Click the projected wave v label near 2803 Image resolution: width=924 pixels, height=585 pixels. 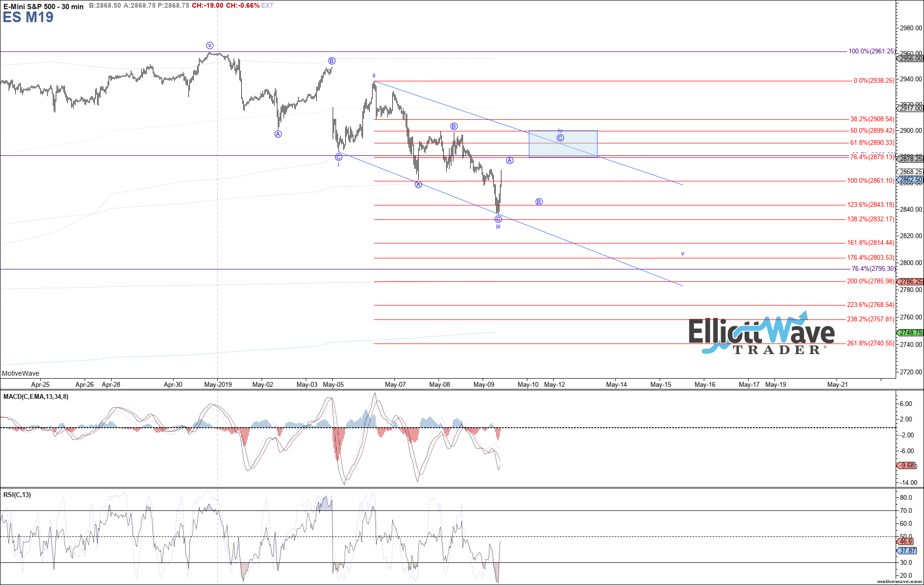click(682, 254)
